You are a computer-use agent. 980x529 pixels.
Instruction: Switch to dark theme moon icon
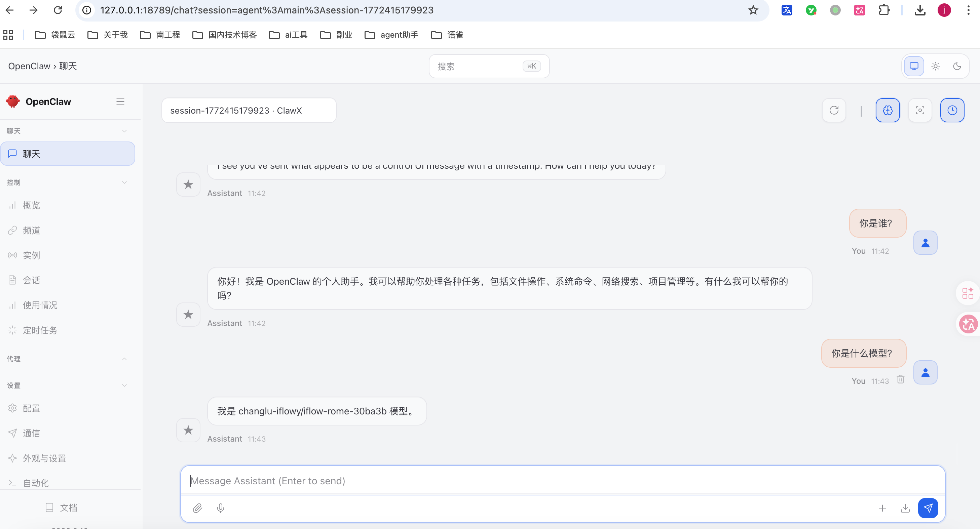coord(957,66)
